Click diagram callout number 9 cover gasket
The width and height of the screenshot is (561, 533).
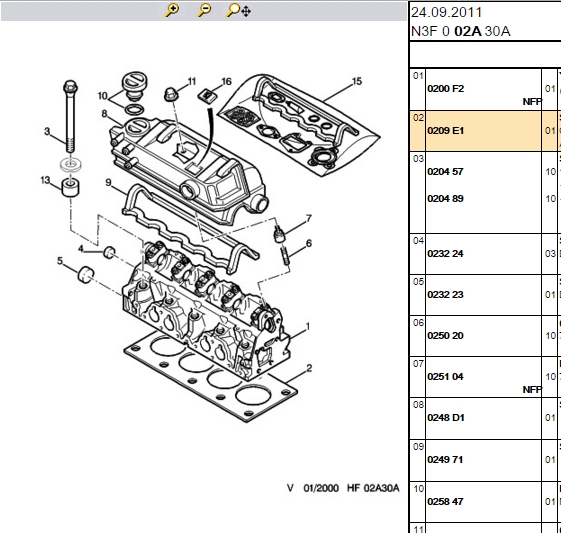coord(108,182)
